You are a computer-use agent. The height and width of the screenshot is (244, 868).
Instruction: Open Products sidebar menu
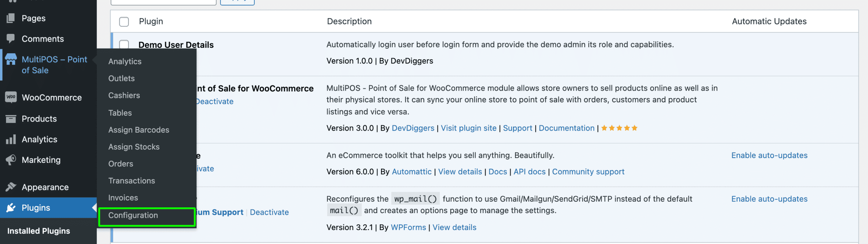coord(39,118)
